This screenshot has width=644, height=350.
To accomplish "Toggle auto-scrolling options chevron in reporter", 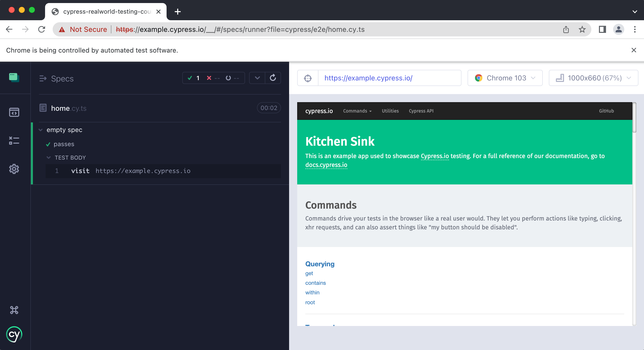I will tap(257, 78).
